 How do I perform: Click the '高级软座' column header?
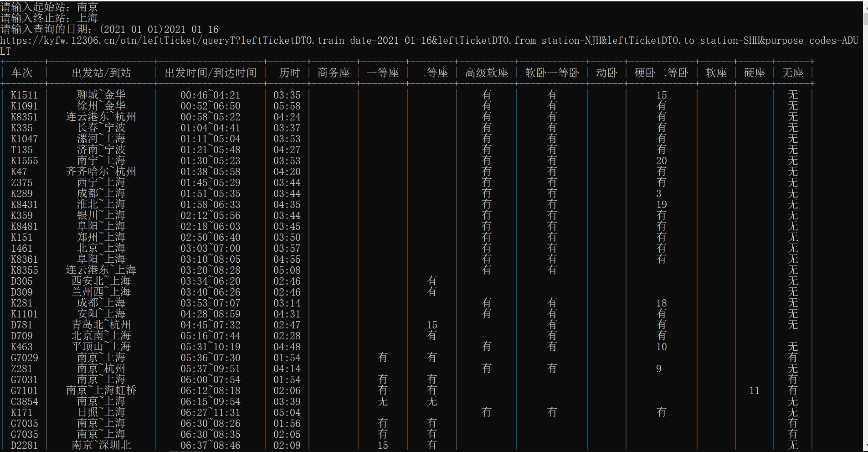pyautogui.click(x=487, y=73)
